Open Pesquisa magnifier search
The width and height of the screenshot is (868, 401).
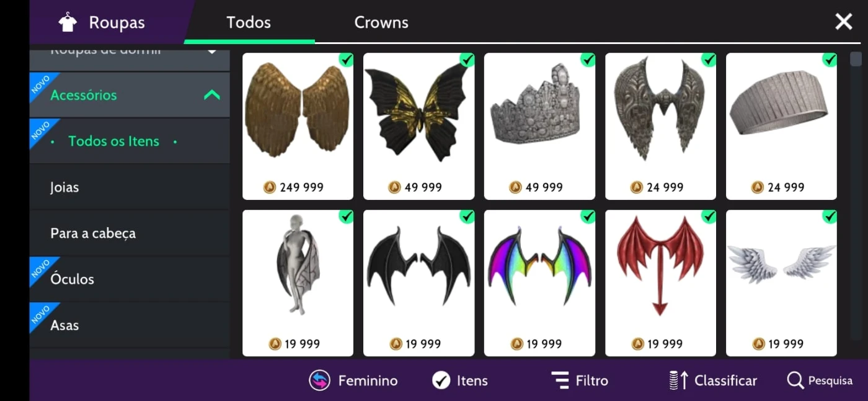pyautogui.click(x=795, y=381)
